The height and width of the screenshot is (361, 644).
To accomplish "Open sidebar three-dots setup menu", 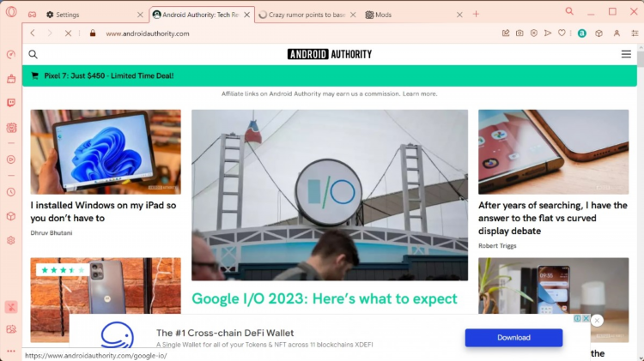I will [11, 352].
